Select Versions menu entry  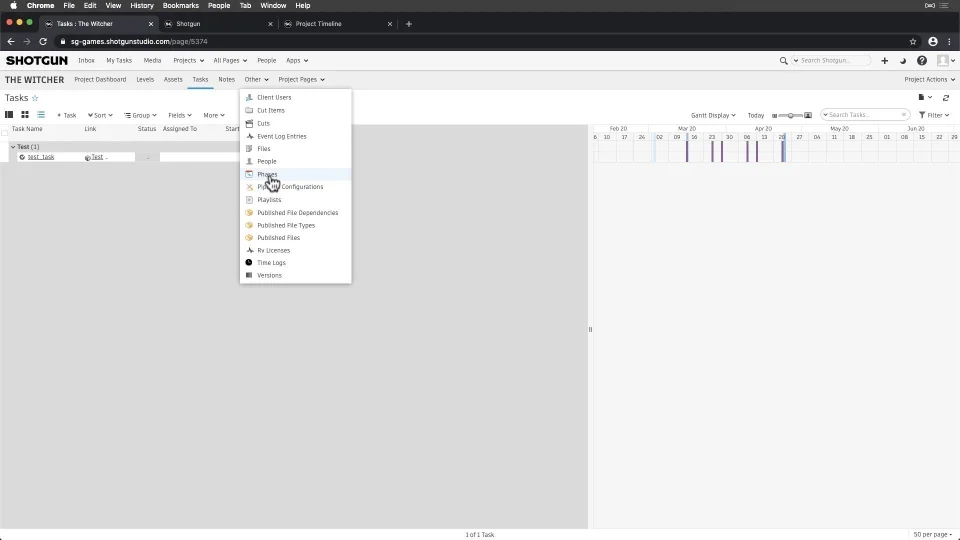269,276
